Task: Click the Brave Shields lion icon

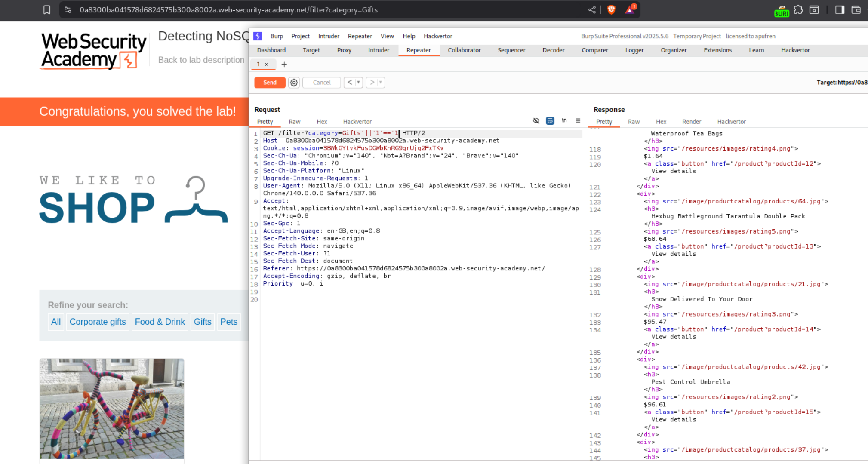Action: 611,9
